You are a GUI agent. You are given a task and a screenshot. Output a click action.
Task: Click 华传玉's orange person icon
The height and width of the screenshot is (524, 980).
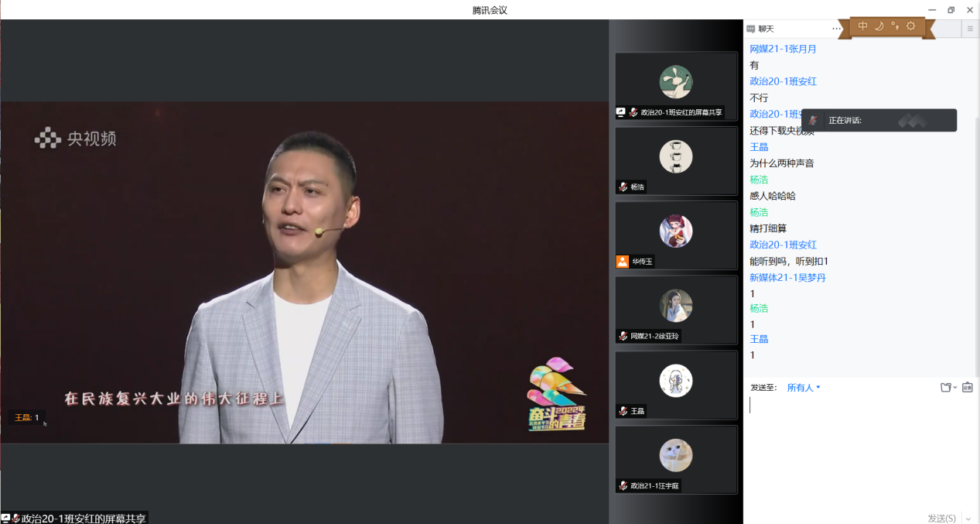[x=623, y=262]
